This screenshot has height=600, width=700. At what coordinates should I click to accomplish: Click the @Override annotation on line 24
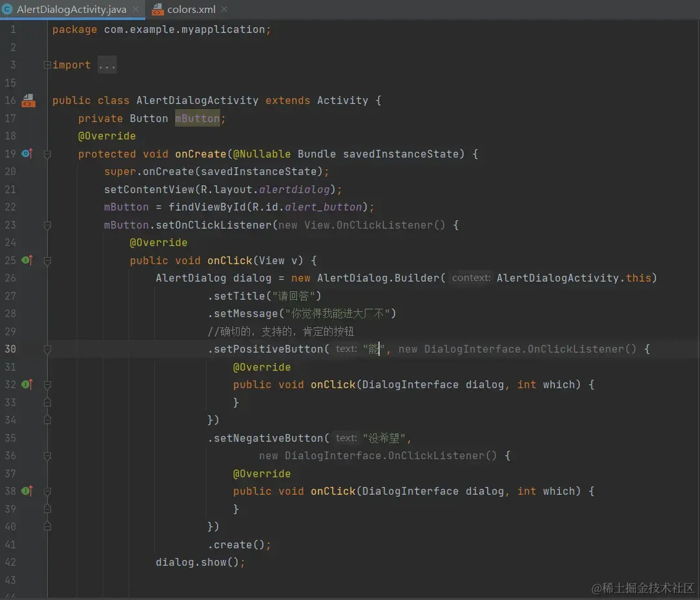[x=158, y=242]
